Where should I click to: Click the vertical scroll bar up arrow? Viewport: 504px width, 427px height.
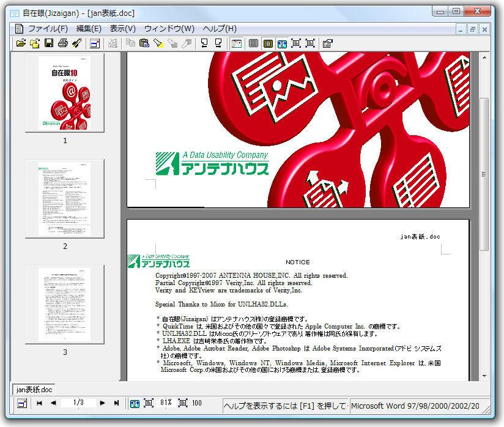tap(484, 58)
